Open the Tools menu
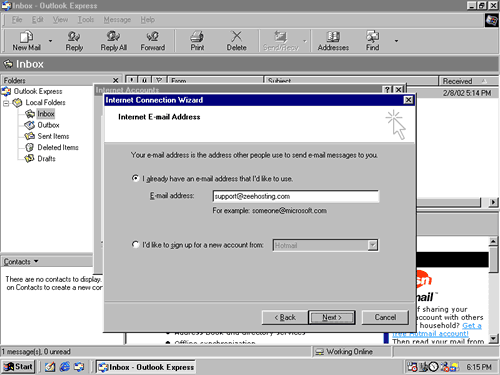500x375 pixels. click(x=86, y=20)
